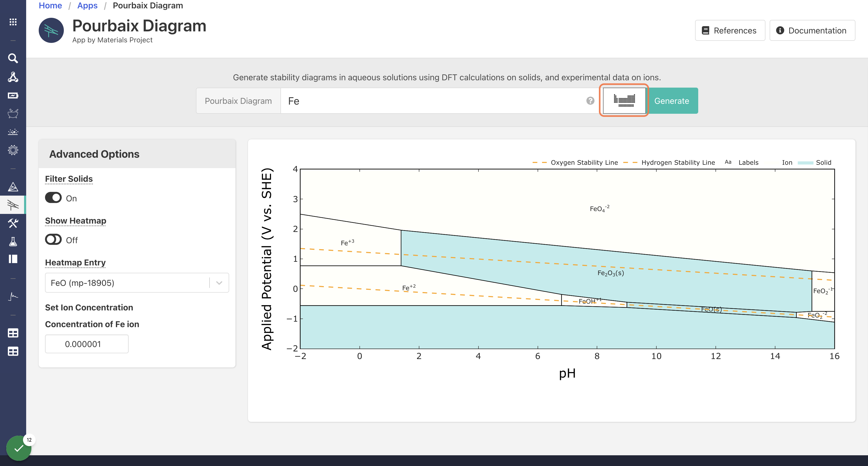
Task: Click the Pourbaix Diagram app logo
Action: [51, 30]
